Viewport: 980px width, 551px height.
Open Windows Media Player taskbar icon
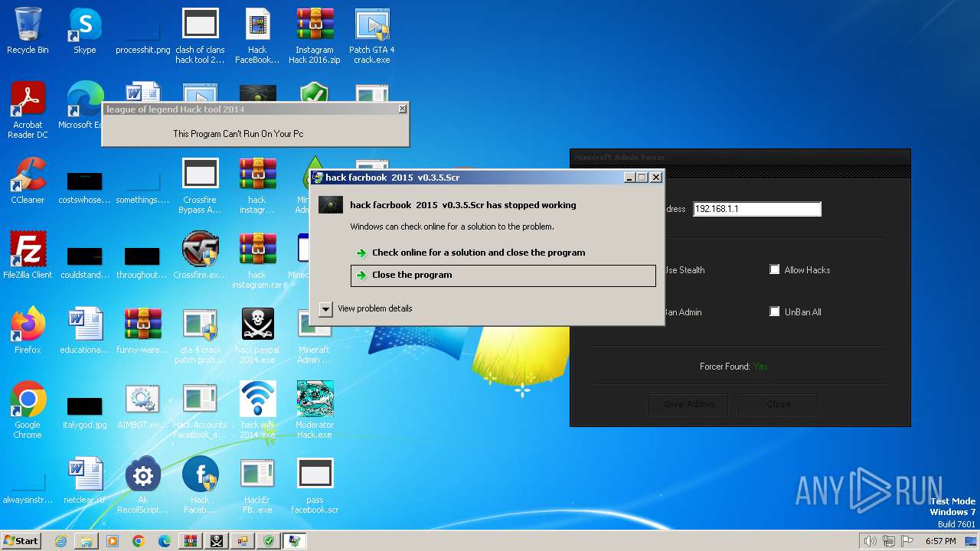click(113, 541)
